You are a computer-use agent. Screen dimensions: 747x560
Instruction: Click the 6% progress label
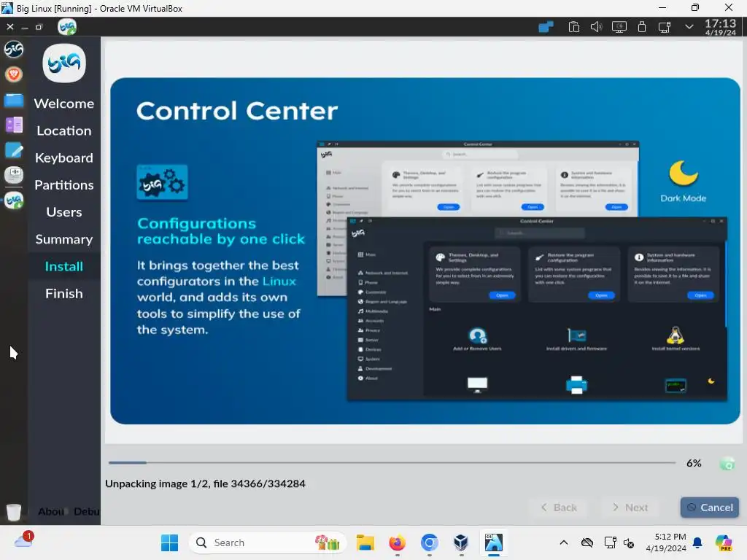tap(694, 463)
